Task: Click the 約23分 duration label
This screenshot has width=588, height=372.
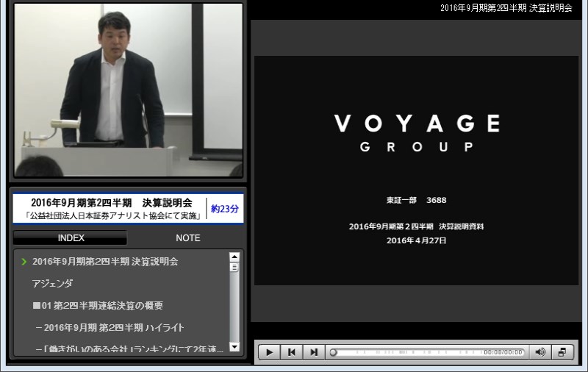Action: [x=225, y=209]
